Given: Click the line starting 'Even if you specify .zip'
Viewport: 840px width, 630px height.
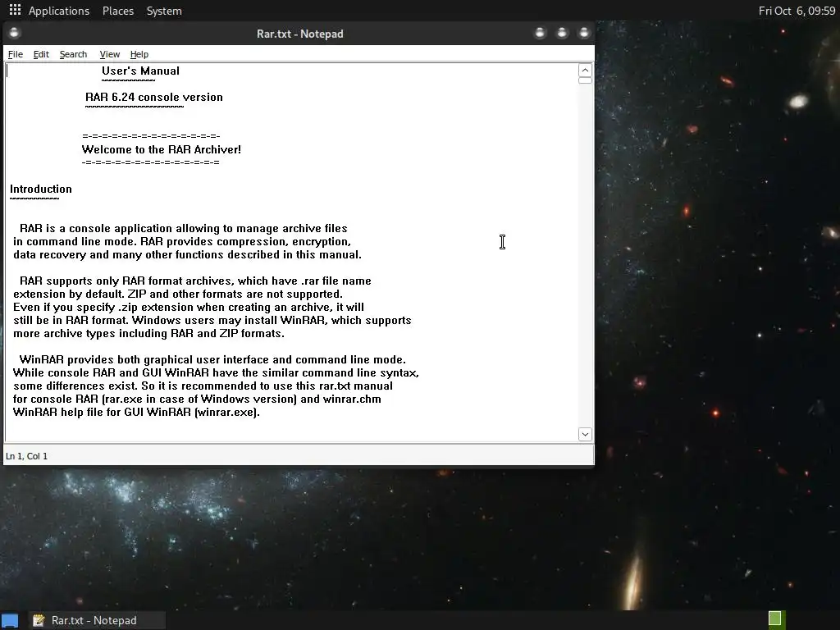Looking at the screenshot, I should click(188, 307).
